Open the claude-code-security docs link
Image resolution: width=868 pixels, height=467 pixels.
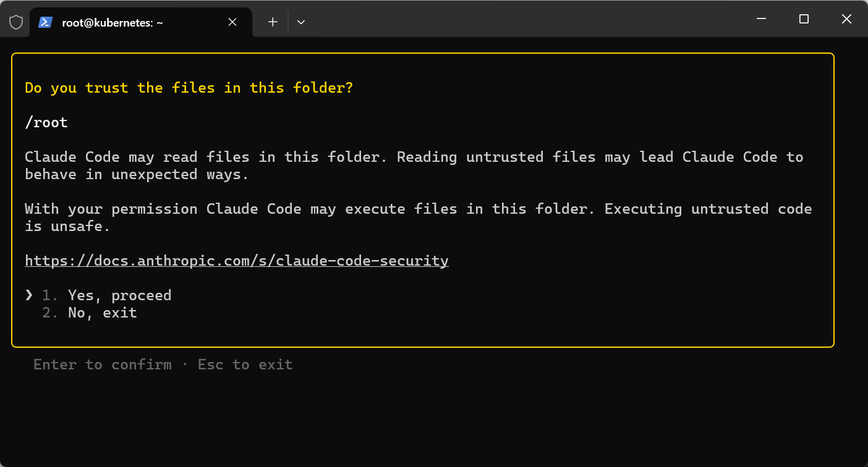coord(237,261)
